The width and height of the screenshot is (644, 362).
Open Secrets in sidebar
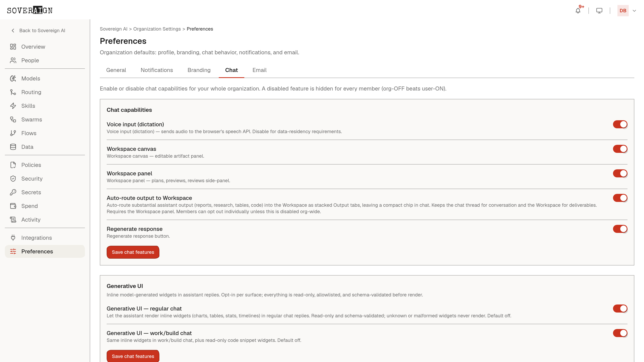tap(45, 192)
